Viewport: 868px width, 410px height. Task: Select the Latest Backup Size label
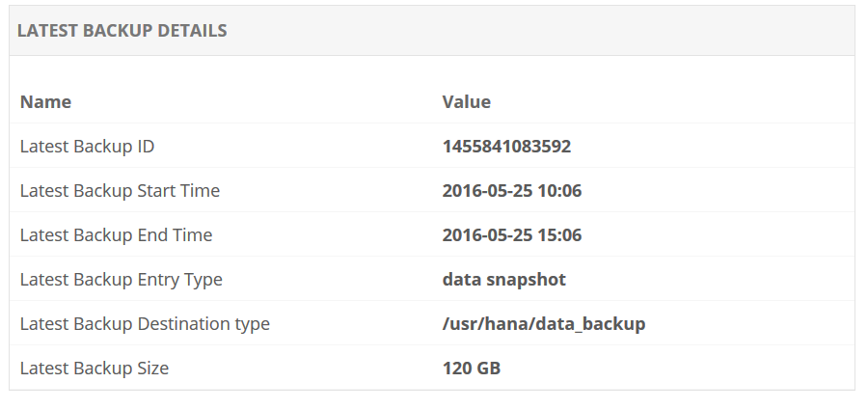pos(94,369)
